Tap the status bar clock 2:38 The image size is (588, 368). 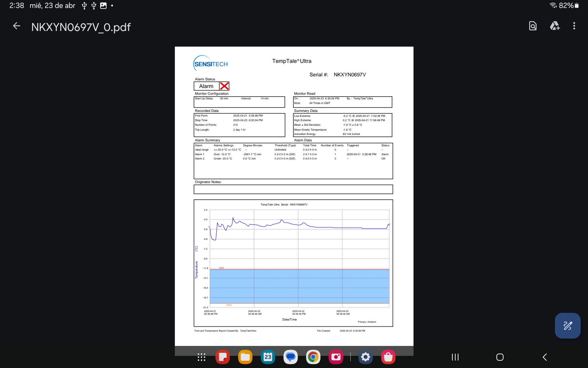(x=17, y=6)
